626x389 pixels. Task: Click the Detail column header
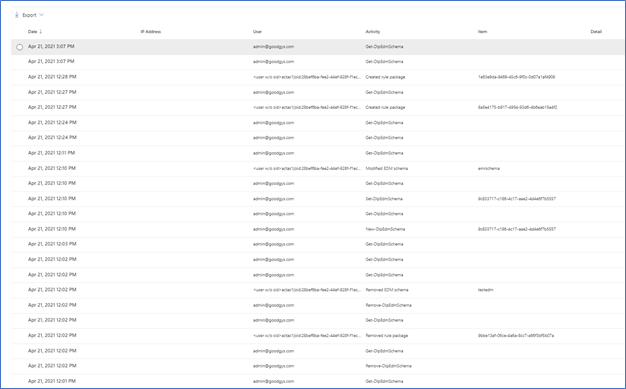[596, 32]
